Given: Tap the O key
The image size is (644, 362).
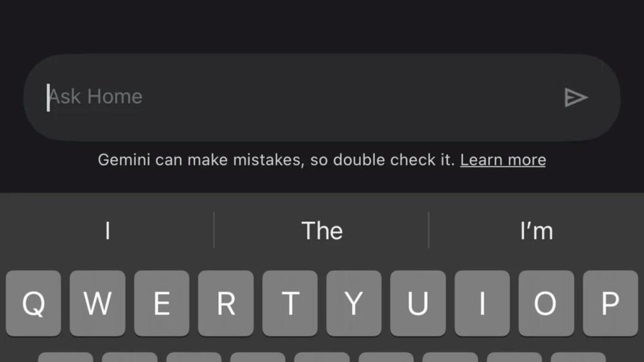Looking at the screenshot, I should pos(547,304).
